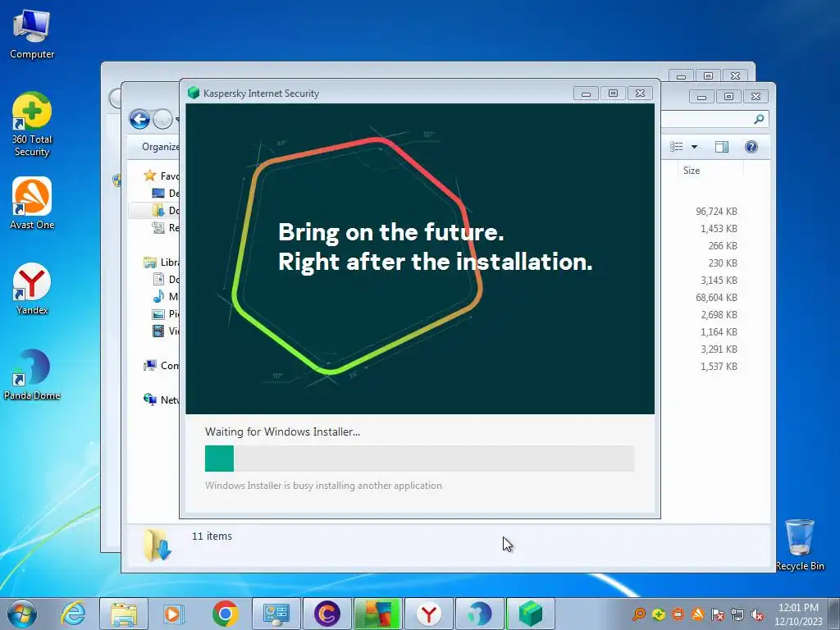
Task: Open the Control Panel taskbar item
Action: tap(276, 614)
